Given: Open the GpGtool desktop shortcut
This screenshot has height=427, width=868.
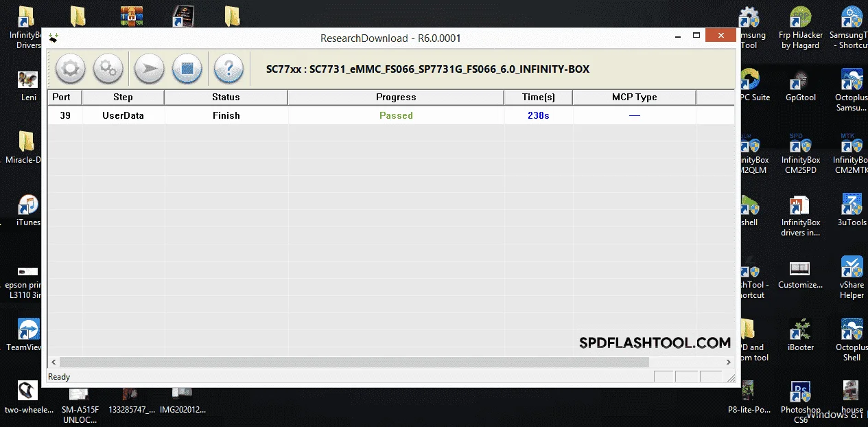Looking at the screenshot, I should point(800,85).
